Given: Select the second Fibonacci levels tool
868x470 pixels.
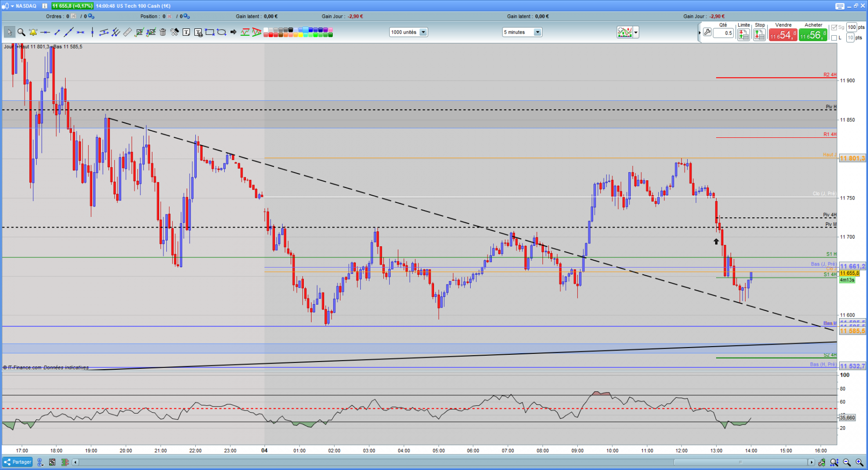Looking at the screenshot, I should (151, 32).
